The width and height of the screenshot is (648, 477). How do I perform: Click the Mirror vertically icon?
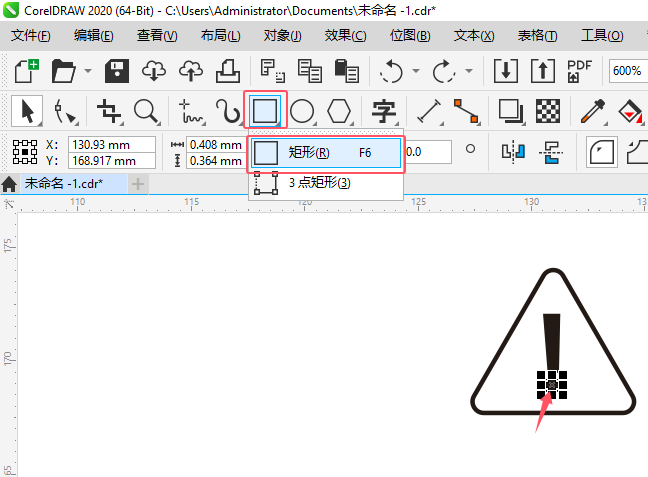click(x=551, y=152)
